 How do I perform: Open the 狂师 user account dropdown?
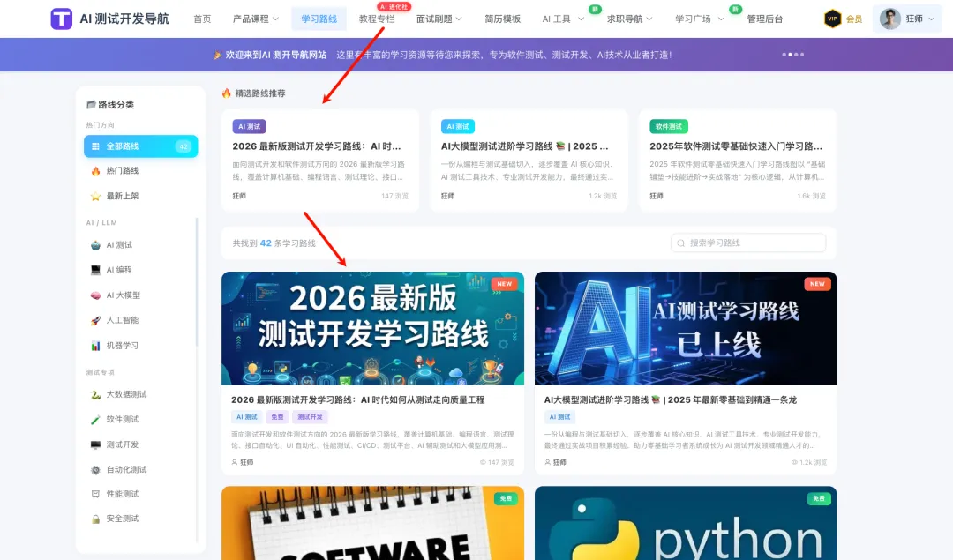pos(907,19)
